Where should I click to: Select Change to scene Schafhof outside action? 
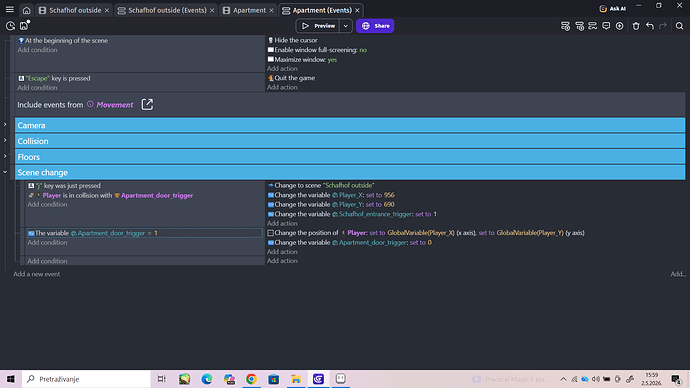point(321,185)
